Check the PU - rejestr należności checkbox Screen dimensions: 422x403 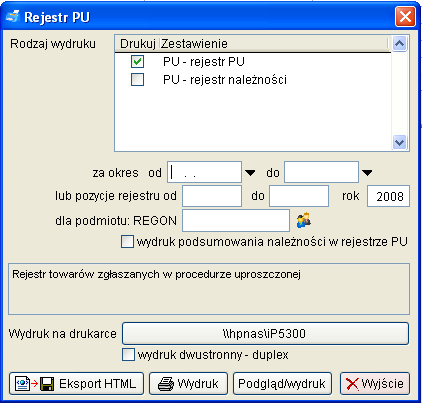pos(137,80)
